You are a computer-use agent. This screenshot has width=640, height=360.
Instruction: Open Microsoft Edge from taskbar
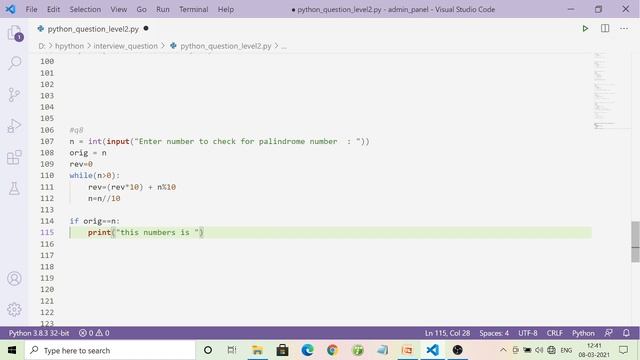point(307,350)
